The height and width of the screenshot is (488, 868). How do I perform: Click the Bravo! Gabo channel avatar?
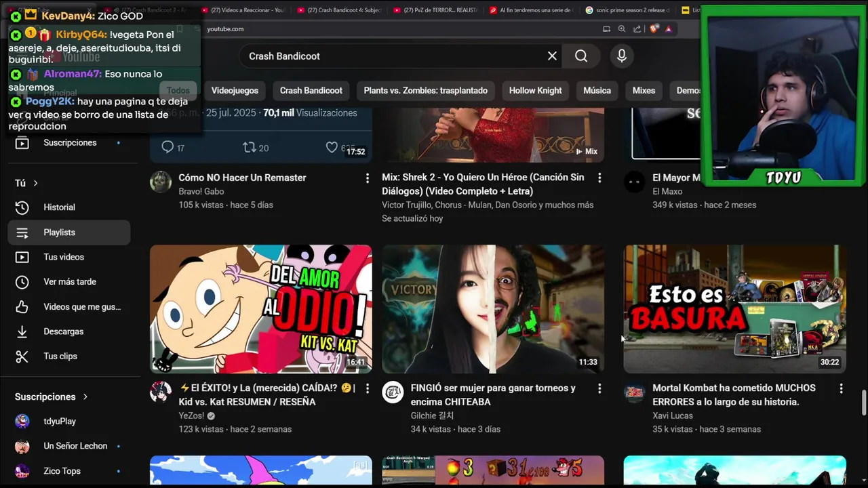161,182
